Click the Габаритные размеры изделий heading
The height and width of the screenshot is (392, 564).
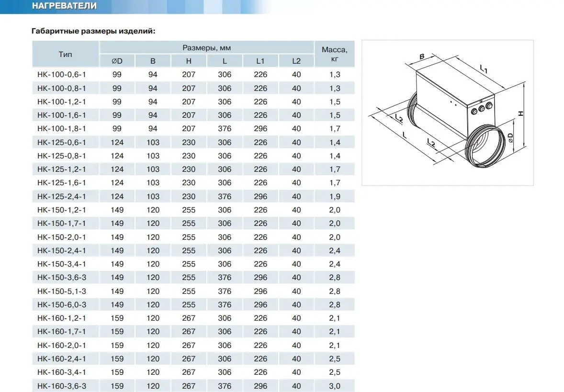point(93,31)
